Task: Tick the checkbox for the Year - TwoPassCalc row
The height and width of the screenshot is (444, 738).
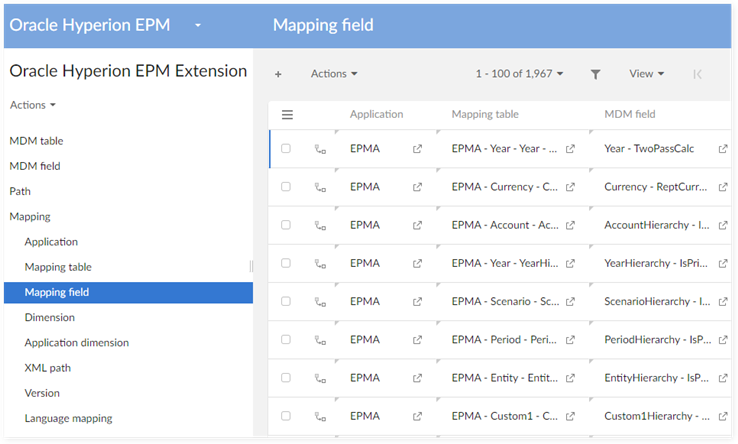Action: point(286,149)
